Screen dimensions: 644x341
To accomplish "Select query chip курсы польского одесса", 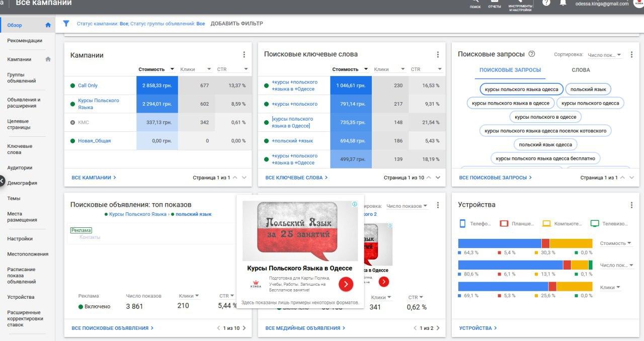I will (x=590, y=103).
